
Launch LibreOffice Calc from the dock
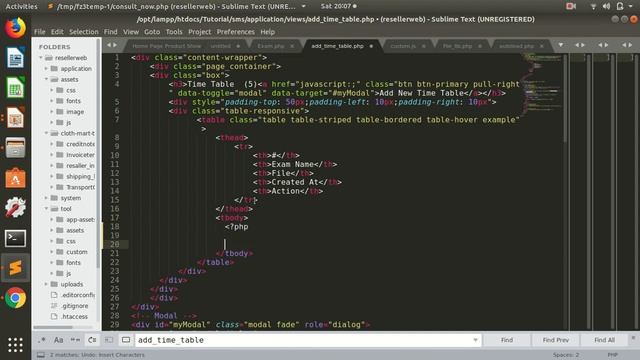point(16,87)
